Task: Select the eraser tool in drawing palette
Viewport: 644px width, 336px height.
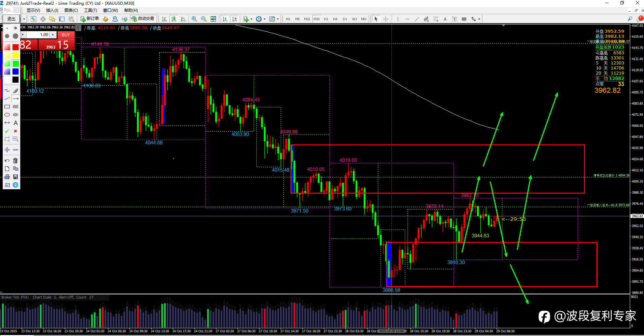Action: point(16,91)
